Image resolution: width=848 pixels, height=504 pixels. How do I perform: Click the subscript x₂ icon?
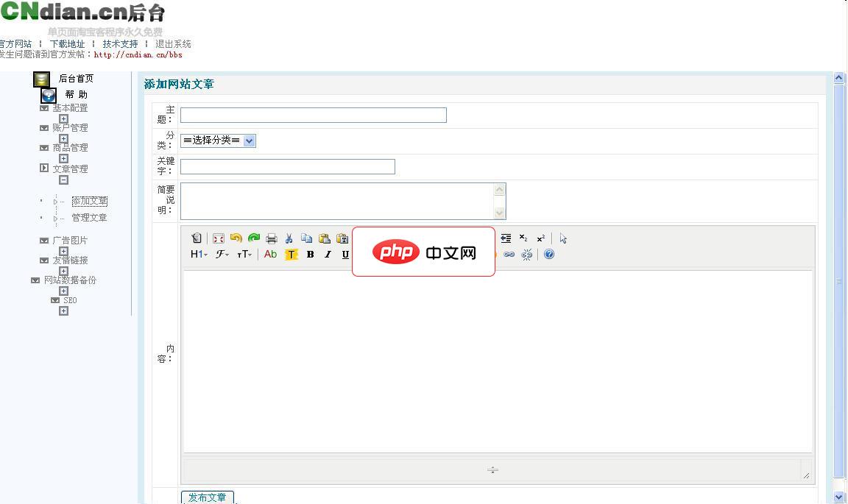pyautogui.click(x=523, y=238)
